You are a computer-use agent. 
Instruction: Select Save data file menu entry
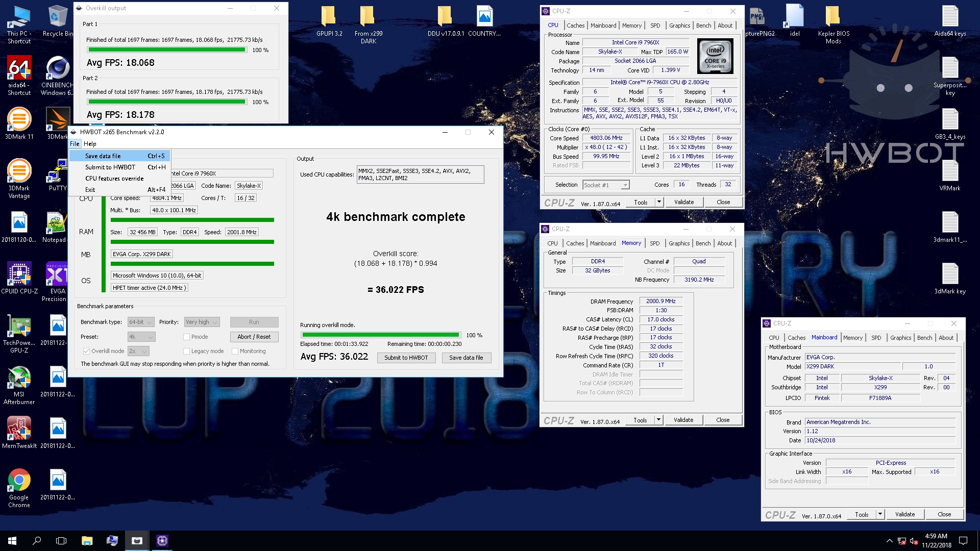click(120, 156)
